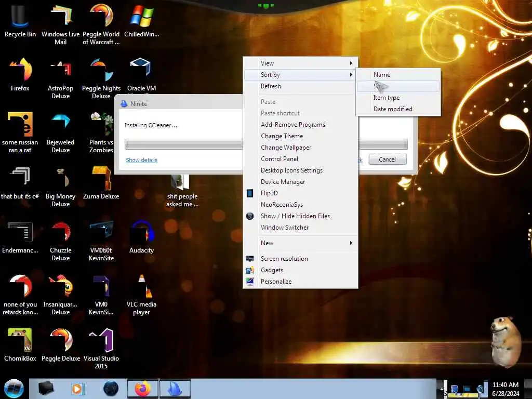532x399 pixels.
Task: Expand the Sort by submenu arrow
Action: pos(351,75)
